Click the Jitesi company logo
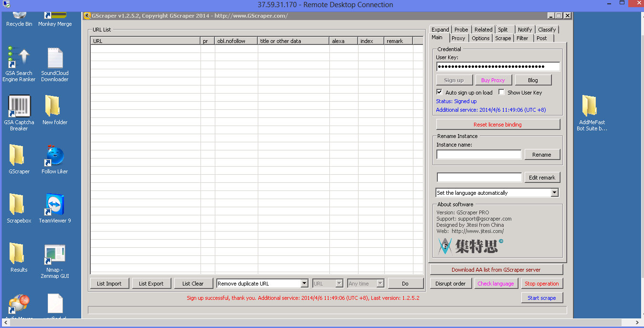This screenshot has width=644, height=328. (470, 245)
